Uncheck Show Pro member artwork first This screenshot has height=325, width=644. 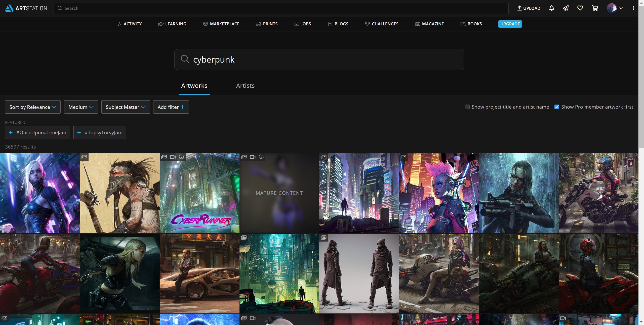(557, 107)
